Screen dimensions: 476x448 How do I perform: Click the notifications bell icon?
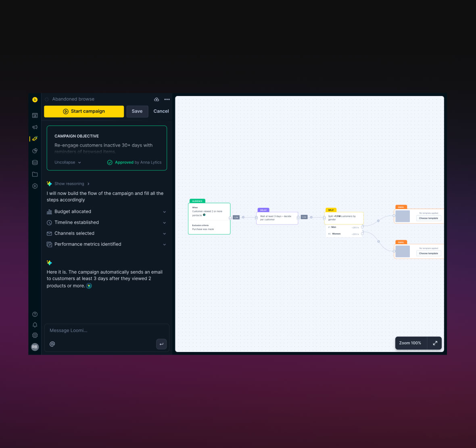(x=35, y=325)
